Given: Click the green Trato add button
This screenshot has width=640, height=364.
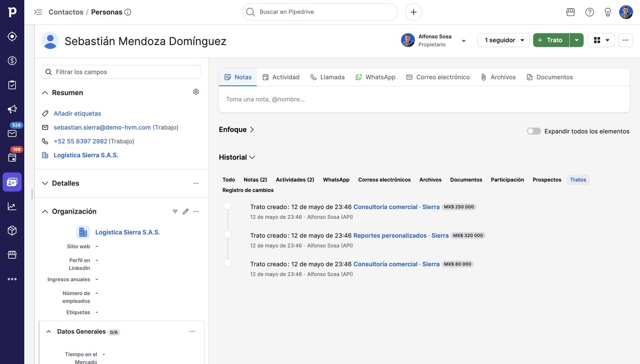Looking at the screenshot, I should point(551,40).
